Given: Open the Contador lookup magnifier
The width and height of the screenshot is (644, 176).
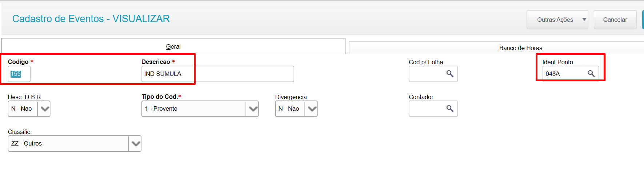Looking at the screenshot, I should coord(450,109).
